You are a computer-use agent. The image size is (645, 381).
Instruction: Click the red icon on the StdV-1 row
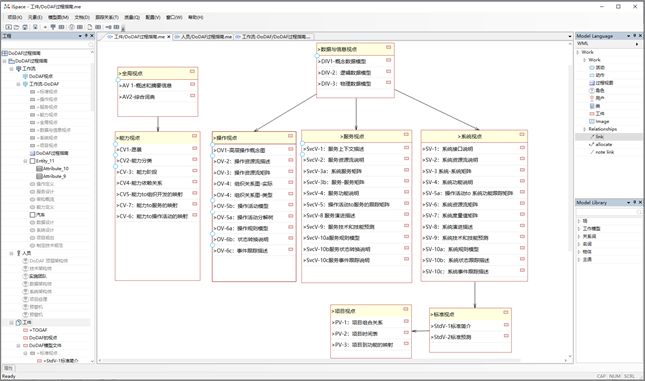pos(506,325)
